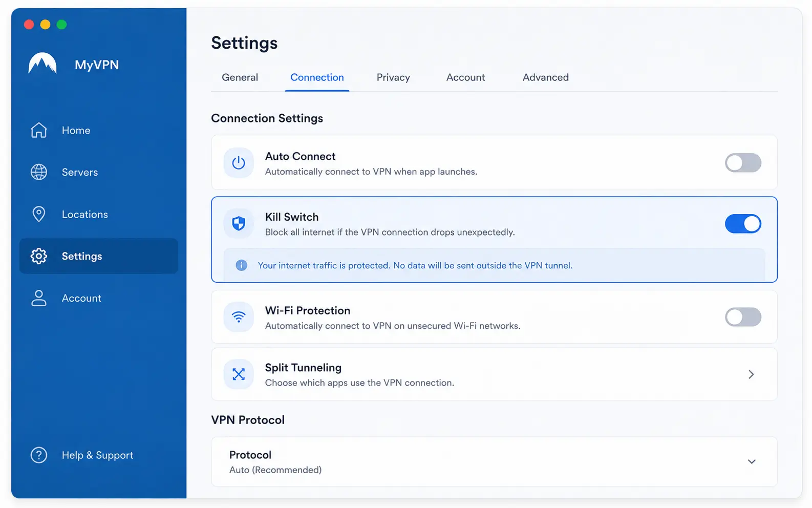Click the Auto Connect power icon
The width and height of the screenshot is (812, 508).
click(x=239, y=163)
